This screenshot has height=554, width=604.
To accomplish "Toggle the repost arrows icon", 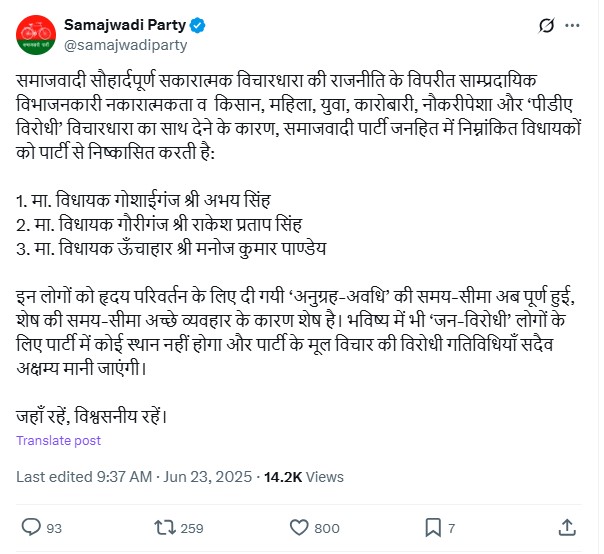I will (x=163, y=527).
